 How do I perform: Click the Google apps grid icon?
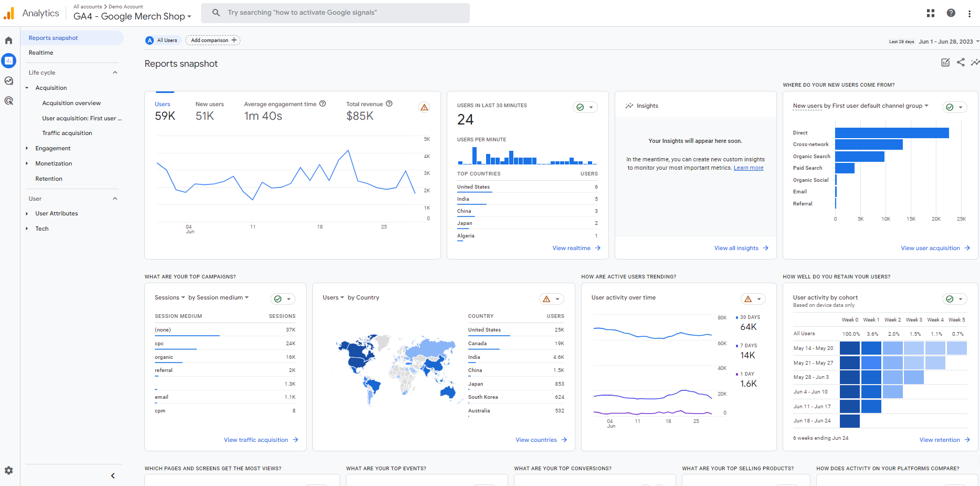pos(931,13)
